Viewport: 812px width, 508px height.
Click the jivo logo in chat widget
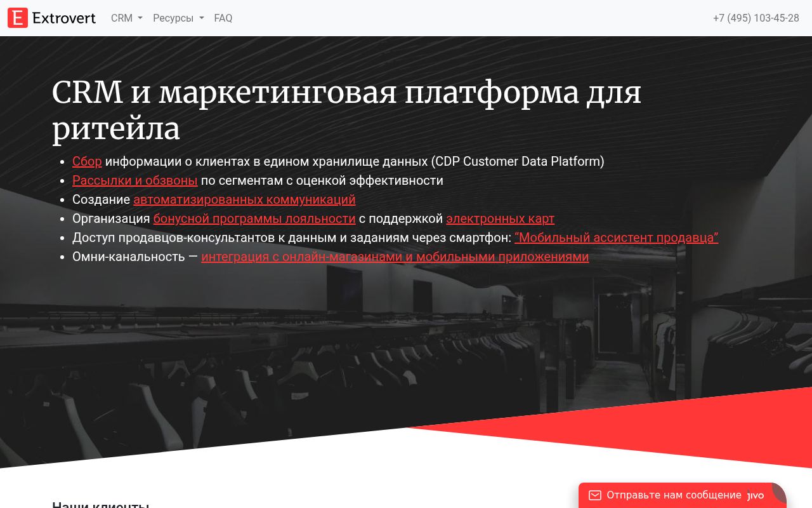(x=756, y=495)
